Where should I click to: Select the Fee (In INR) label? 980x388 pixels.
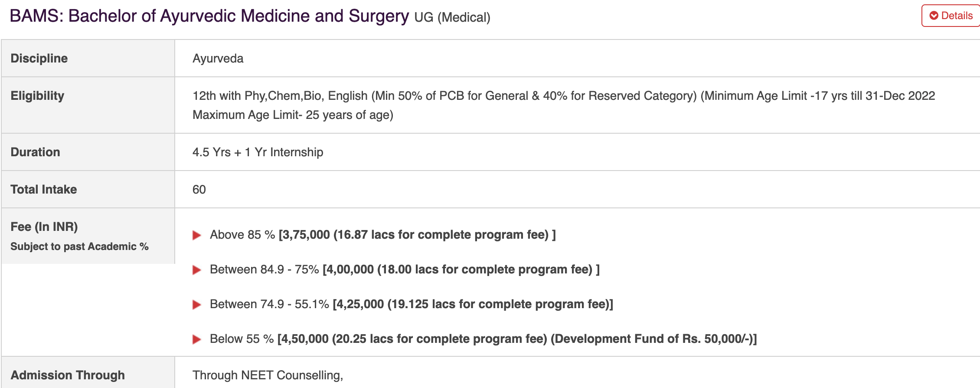pos(44,227)
